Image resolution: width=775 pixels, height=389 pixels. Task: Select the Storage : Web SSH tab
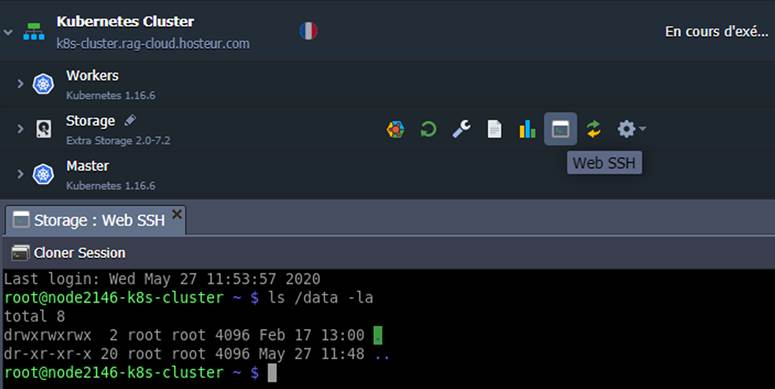pos(95,220)
